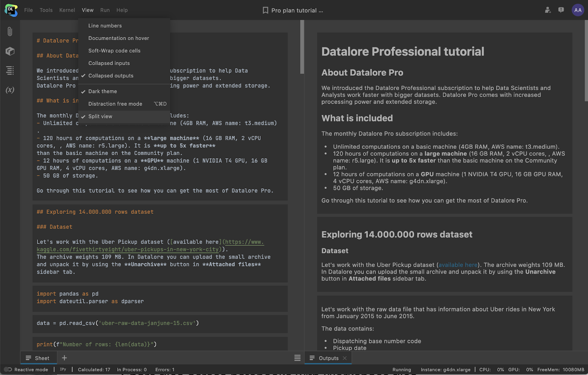588x375 pixels.
Task: Open the table of contents sidebar icon
Action: click(10, 71)
